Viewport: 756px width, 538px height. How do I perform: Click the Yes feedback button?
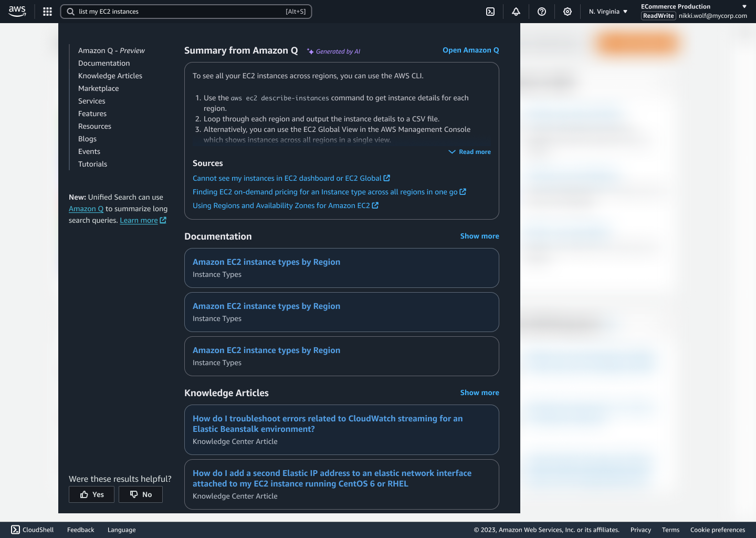click(91, 494)
